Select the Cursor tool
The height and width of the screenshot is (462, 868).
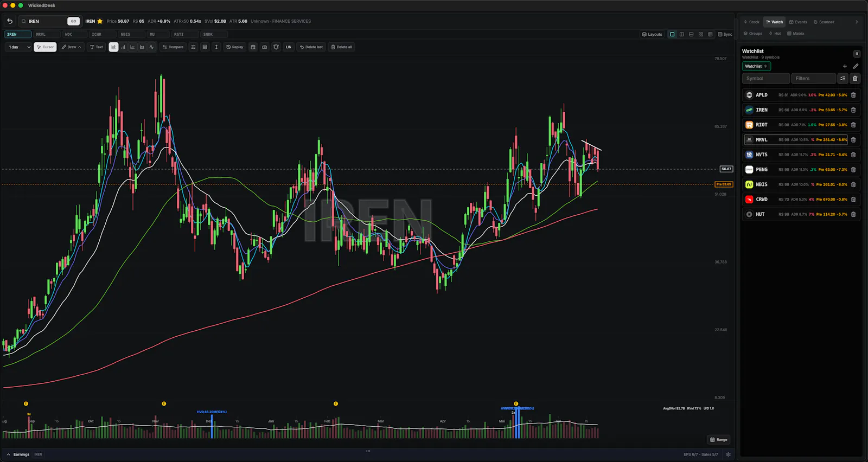46,47
